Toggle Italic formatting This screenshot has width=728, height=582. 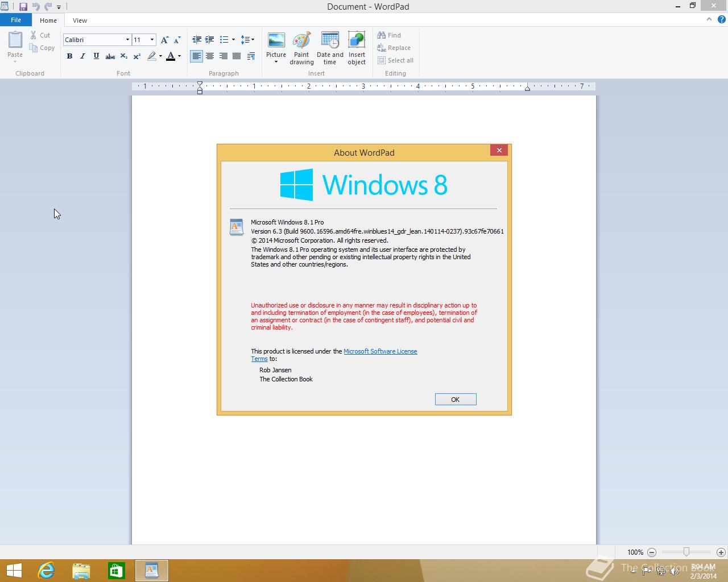pos(82,56)
